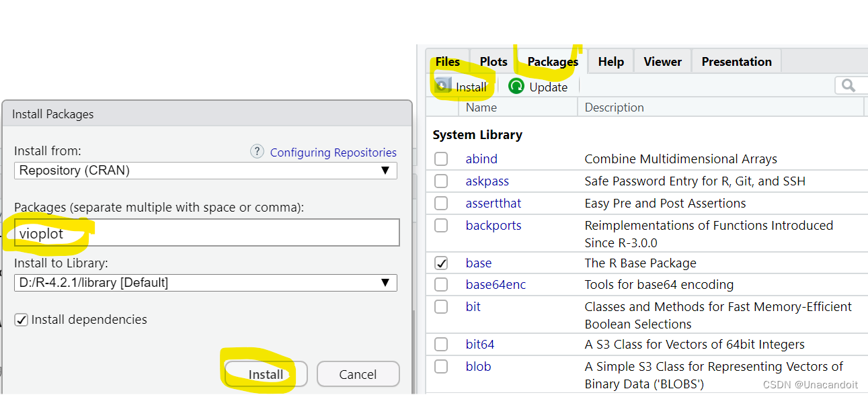Open the bit64 package link
This screenshot has height=395, width=868.
coord(480,344)
